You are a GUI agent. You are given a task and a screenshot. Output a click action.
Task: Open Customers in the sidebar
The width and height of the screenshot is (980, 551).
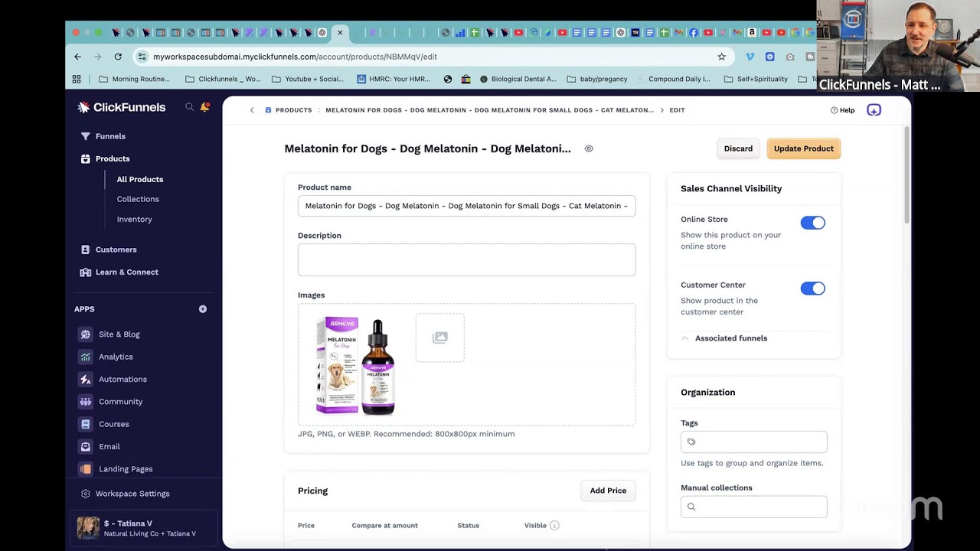[x=116, y=249]
